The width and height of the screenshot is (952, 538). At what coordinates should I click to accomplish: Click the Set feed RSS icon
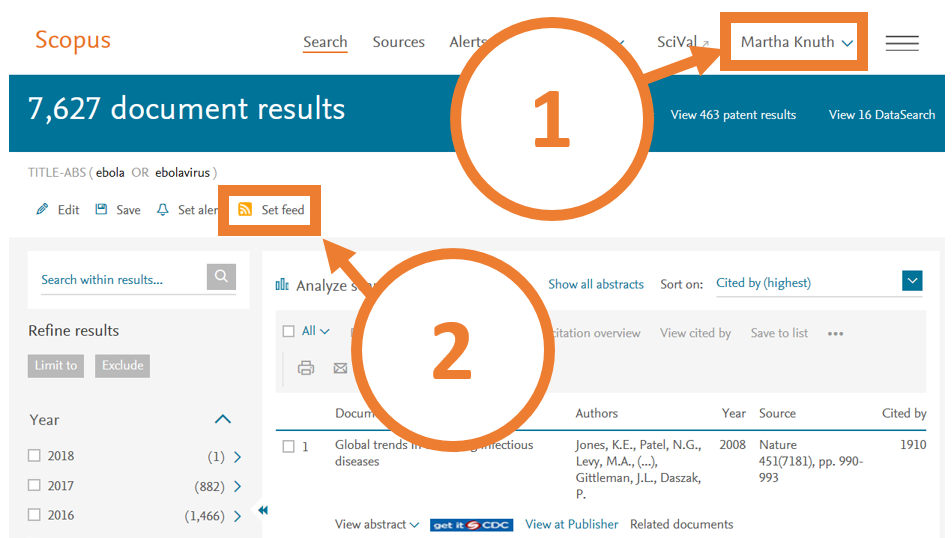click(245, 209)
